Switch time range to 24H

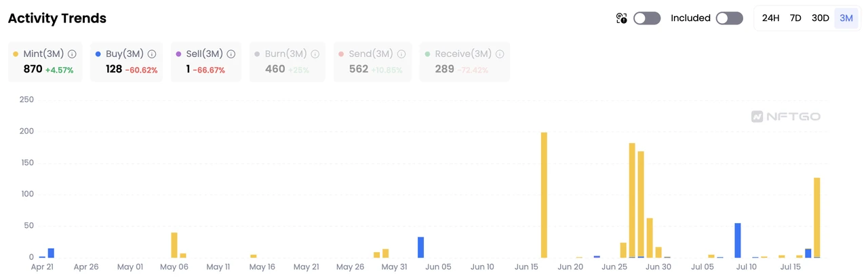[771, 18]
